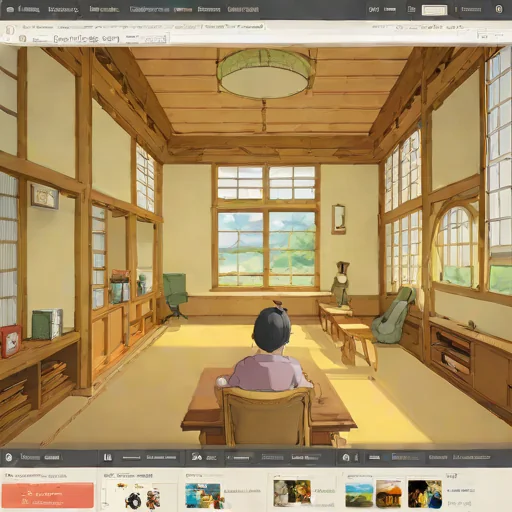Click the round icon at the left of the bottom dark toolbar
This screenshot has width=512, height=512.
[9, 457]
